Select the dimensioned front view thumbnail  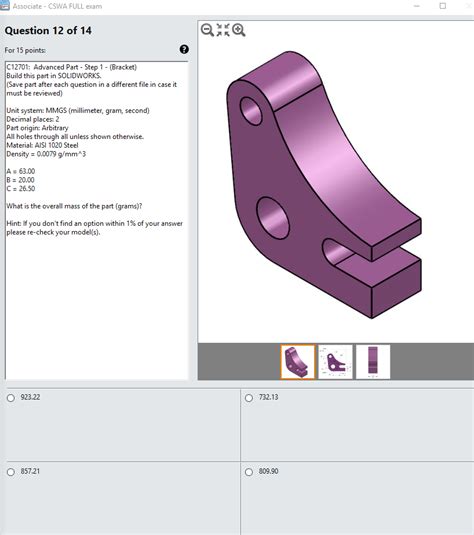coord(335,362)
